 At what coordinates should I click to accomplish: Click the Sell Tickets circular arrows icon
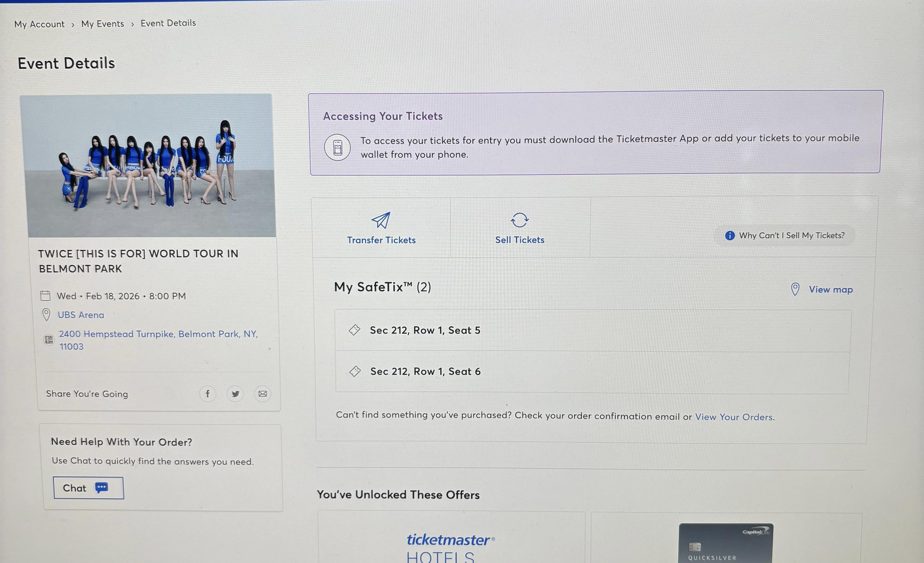(519, 220)
